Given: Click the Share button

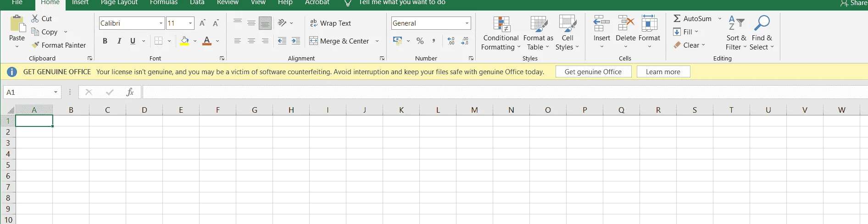Looking at the screenshot, I should [854, 3].
